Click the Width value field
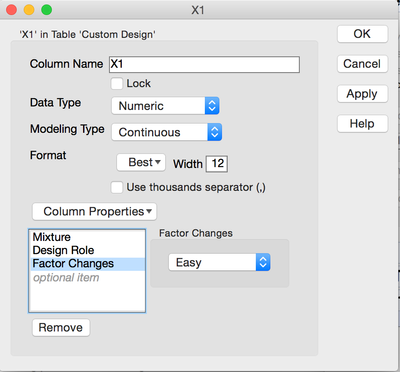The width and height of the screenshot is (400, 372). [x=217, y=164]
